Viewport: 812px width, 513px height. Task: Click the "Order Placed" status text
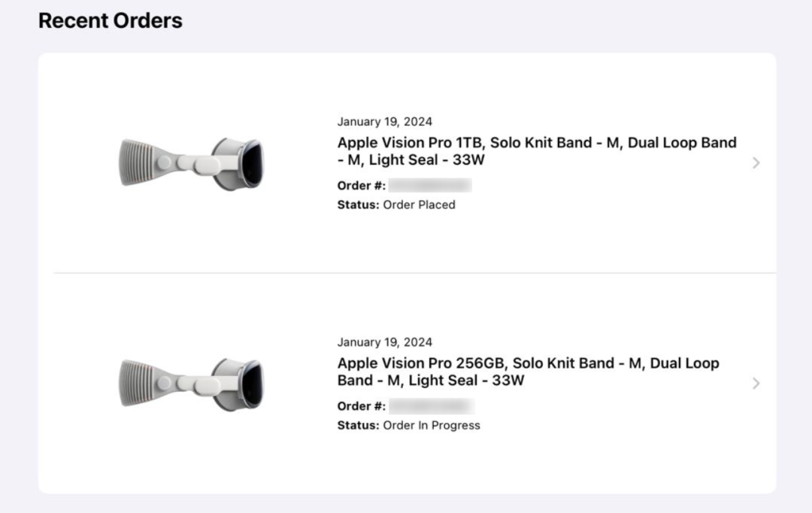pyautogui.click(x=419, y=205)
